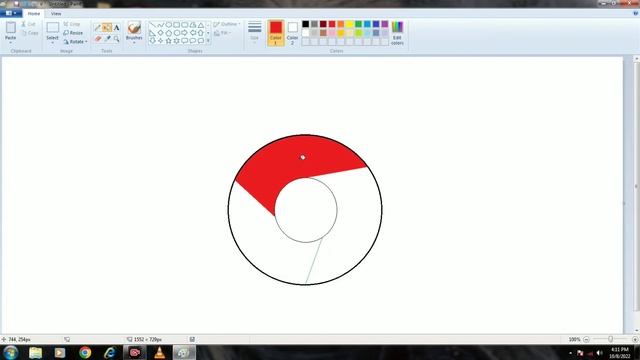Open the Paint file menu button

click(x=11, y=13)
